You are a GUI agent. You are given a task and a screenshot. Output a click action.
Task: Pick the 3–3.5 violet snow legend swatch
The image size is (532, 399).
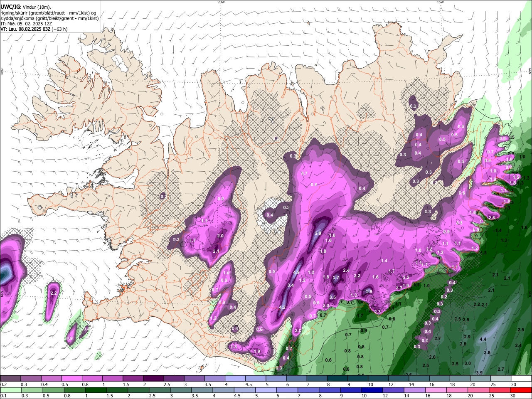tap(194, 379)
